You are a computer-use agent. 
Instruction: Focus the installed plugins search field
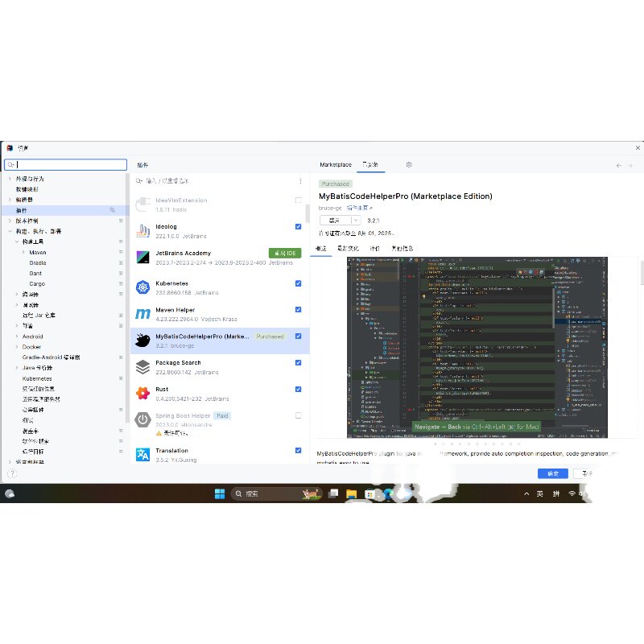(x=216, y=180)
